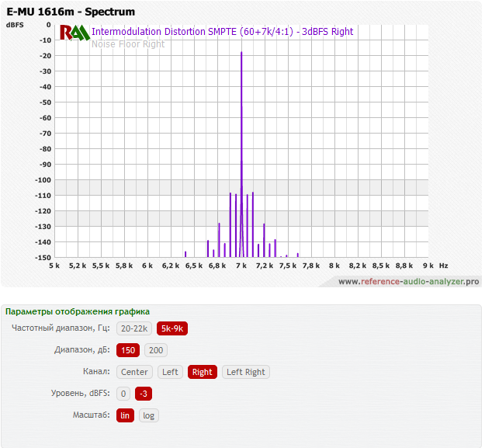Set the dB range to 150
Screen dimensions: 485x448
click(128, 350)
